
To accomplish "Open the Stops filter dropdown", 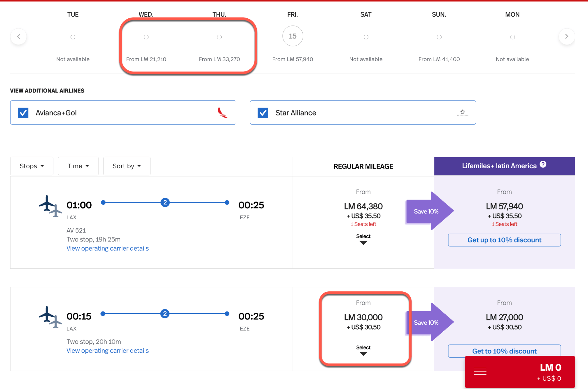I will click(32, 166).
